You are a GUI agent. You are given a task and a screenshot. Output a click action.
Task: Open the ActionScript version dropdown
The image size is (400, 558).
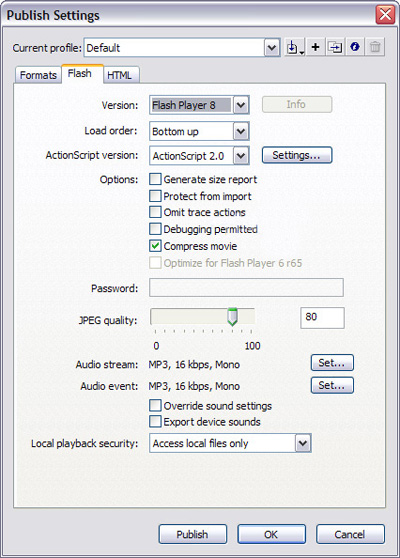[x=241, y=156]
